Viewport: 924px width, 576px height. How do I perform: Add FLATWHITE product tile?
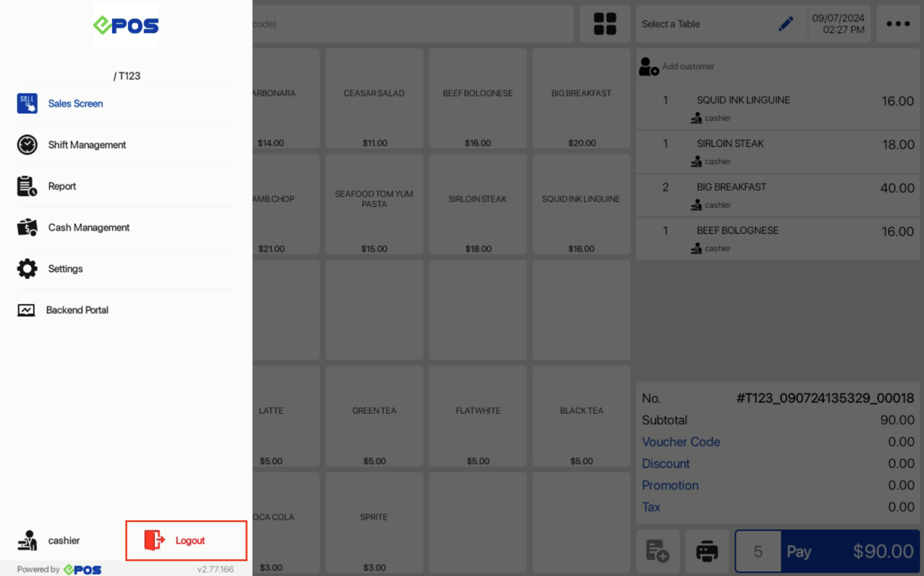point(478,417)
